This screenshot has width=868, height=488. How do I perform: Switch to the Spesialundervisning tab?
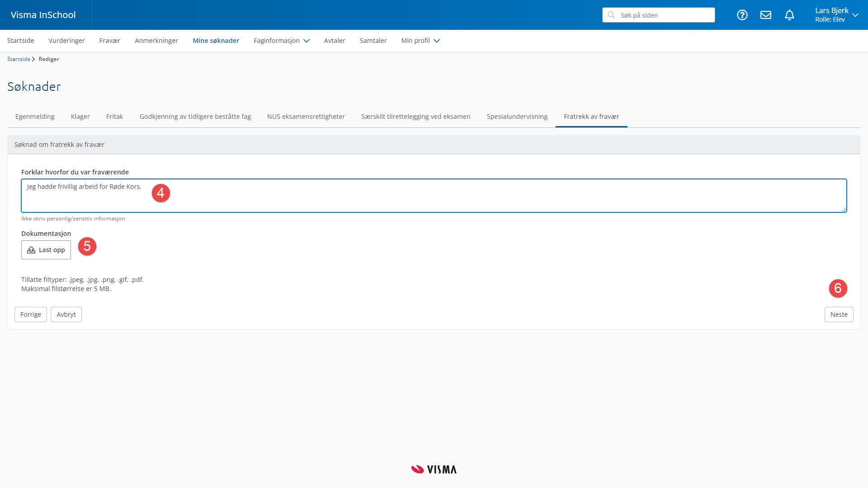[517, 117]
